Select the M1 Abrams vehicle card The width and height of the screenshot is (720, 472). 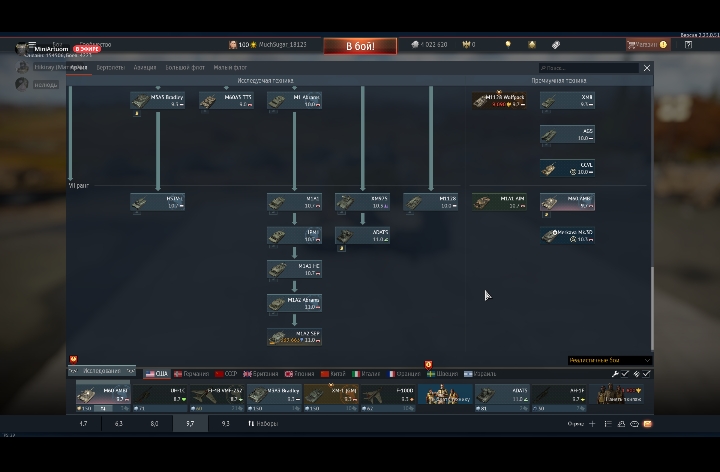294,101
